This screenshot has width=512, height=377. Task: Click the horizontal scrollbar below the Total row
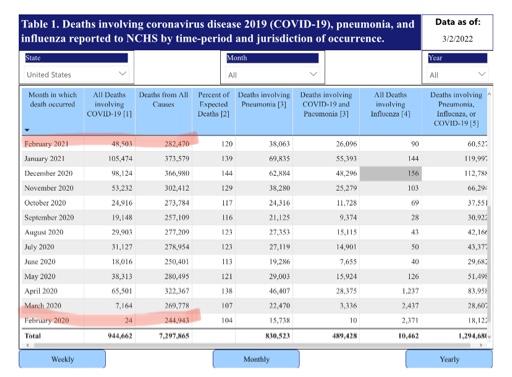tap(252, 346)
